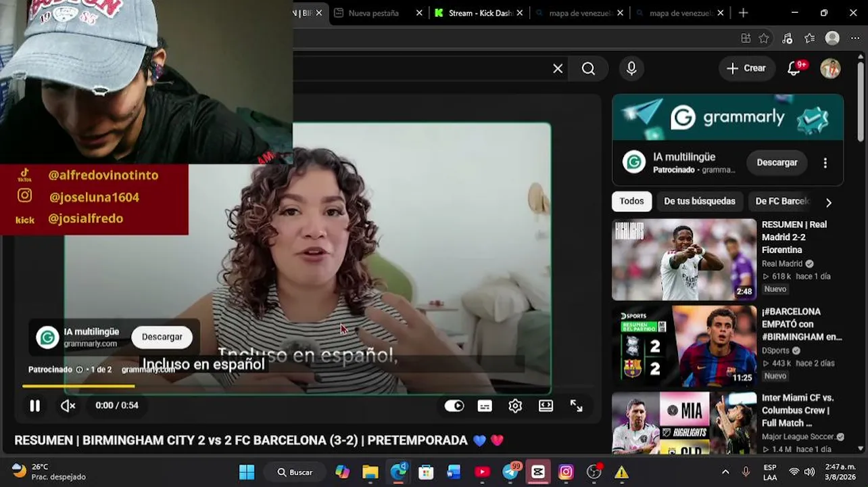Select the Todos filter chip
This screenshot has height=487, width=868.
tap(631, 201)
